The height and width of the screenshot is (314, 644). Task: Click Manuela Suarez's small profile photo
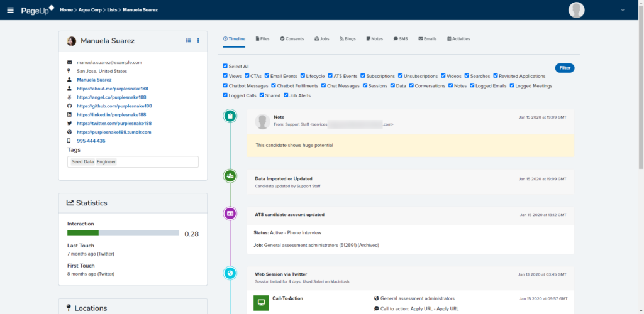pos(72,41)
